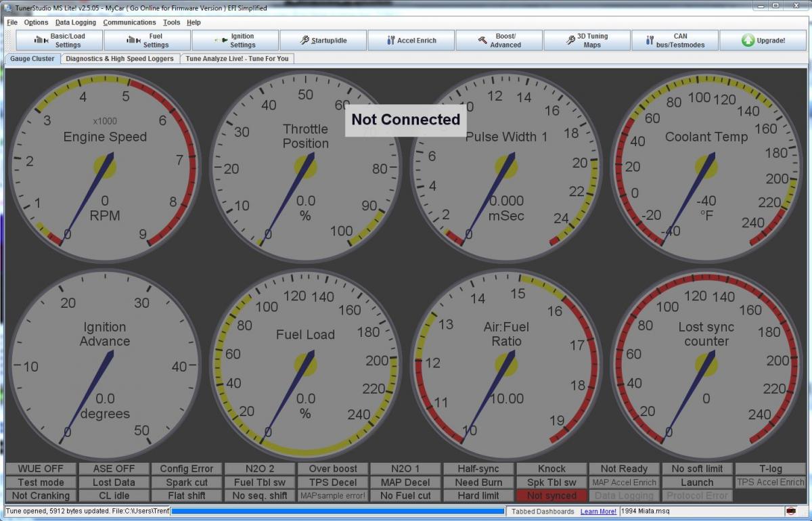Click the Boost/Advanced hammer icon
Image resolution: width=812 pixels, height=521 pixels.
[x=482, y=41]
